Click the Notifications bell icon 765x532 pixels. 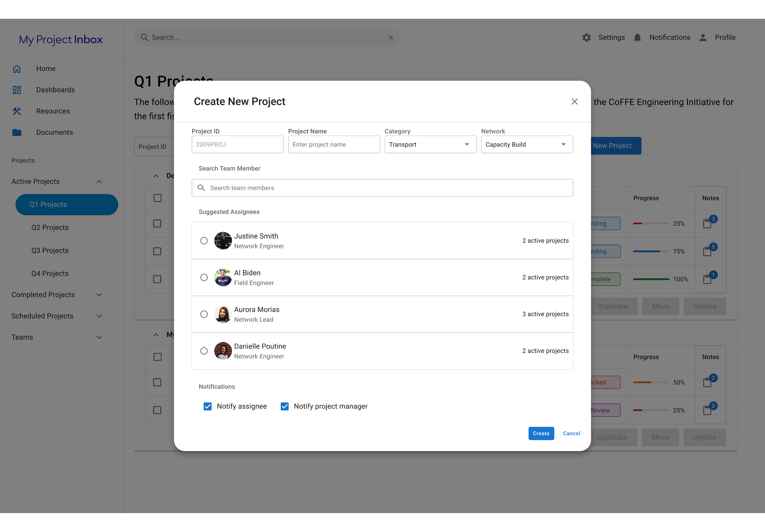(x=637, y=38)
